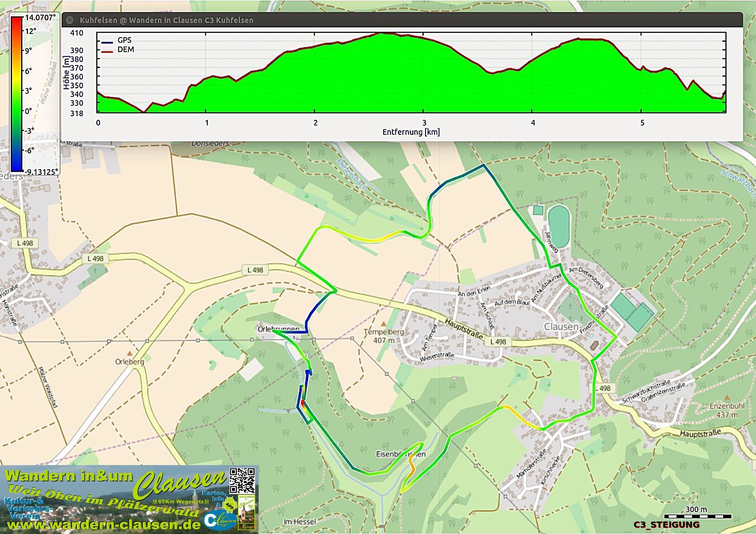Select the 'Tempelberg 407 m' label
Screen dimensions: 756x534
[384, 336]
